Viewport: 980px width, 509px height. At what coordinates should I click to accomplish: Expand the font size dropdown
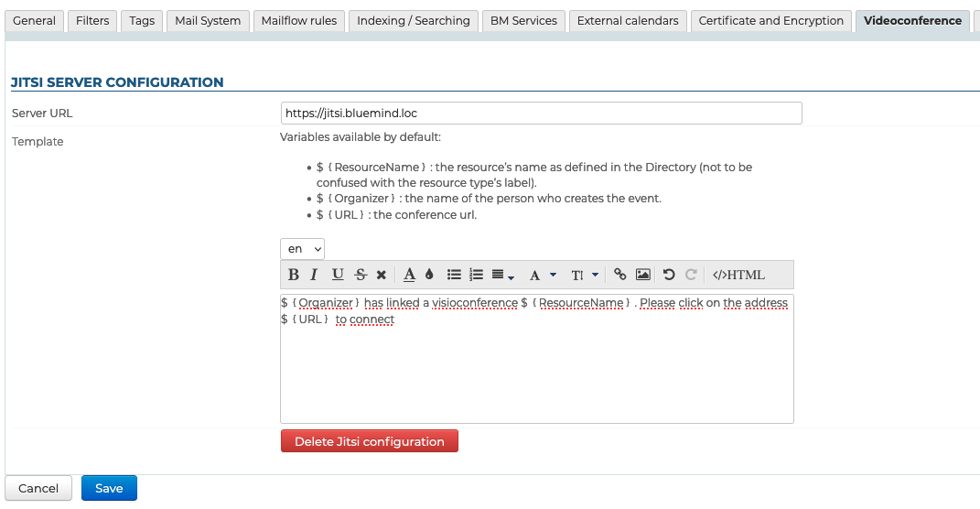585,275
